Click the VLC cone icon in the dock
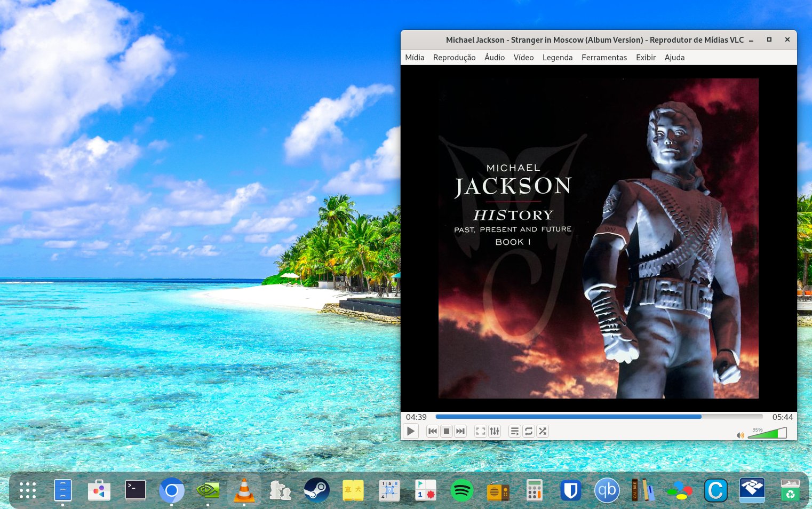Screen dimensions: 812x509 244,490
